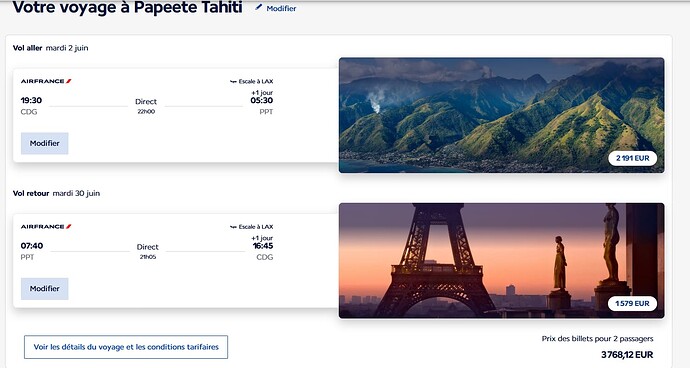Click return arrival time 16:45
Screen dimensions: 690x368
pyautogui.click(x=263, y=246)
